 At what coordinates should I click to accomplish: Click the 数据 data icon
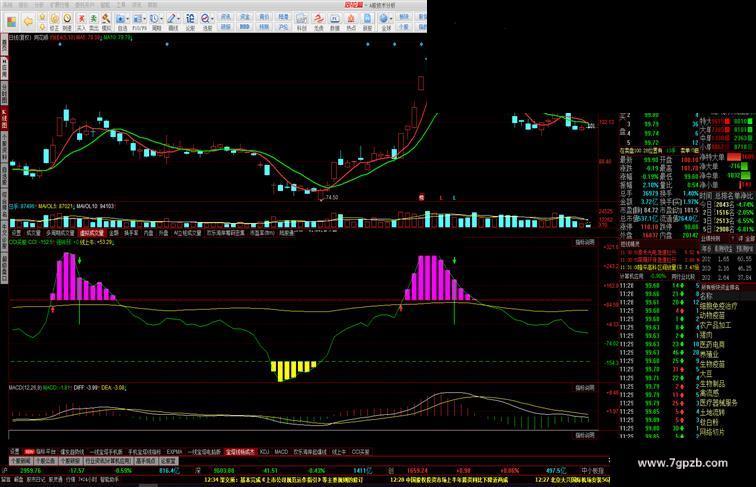pos(335,21)
